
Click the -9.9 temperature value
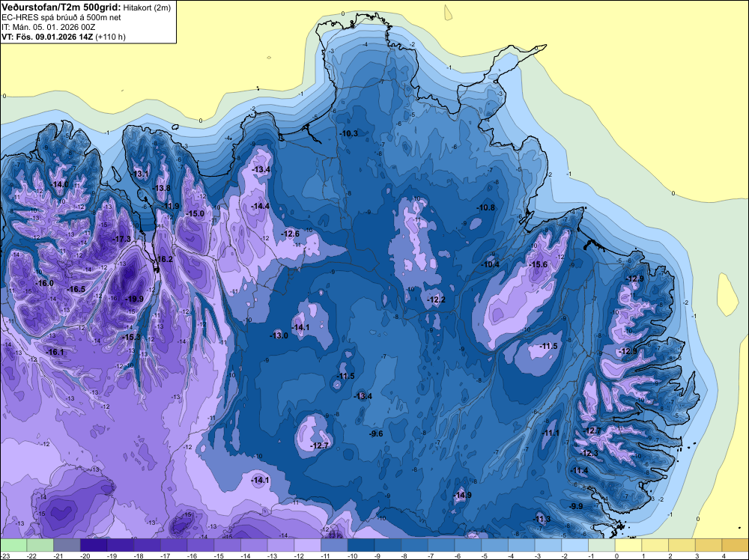(577, 506)
